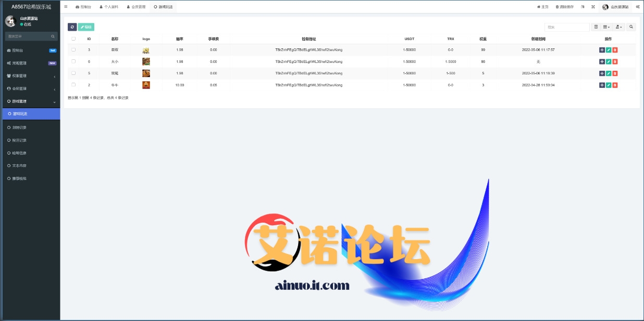The image size is (644, 321).
Task: Open the columns visibility dropdown
Action: pyautogui.click(x=606, y=27)
